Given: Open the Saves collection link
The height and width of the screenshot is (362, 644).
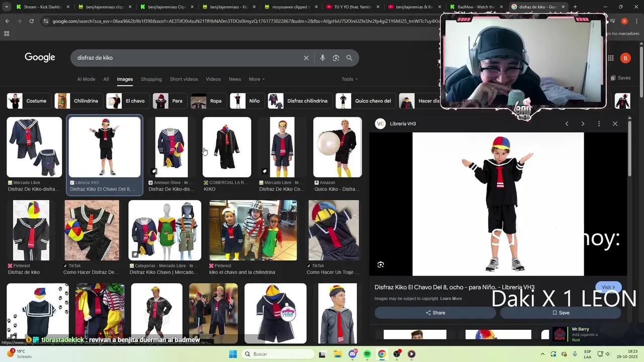Looking at the screenshot, I should tap(620, 78).
